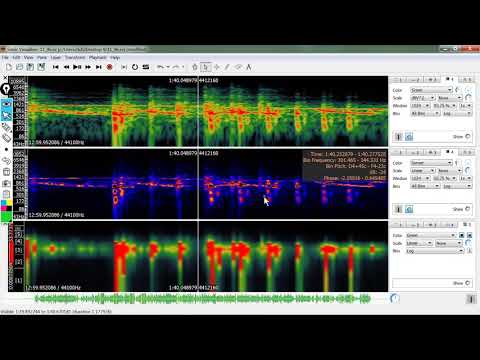Screen dimensions: 480x360
Task: Open the Color dropdown in the middle layer panel
Action: tap(431, 163)
